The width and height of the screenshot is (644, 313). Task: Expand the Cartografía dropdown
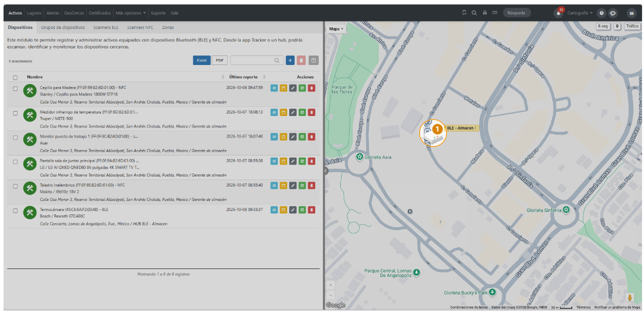click(580, 13)
